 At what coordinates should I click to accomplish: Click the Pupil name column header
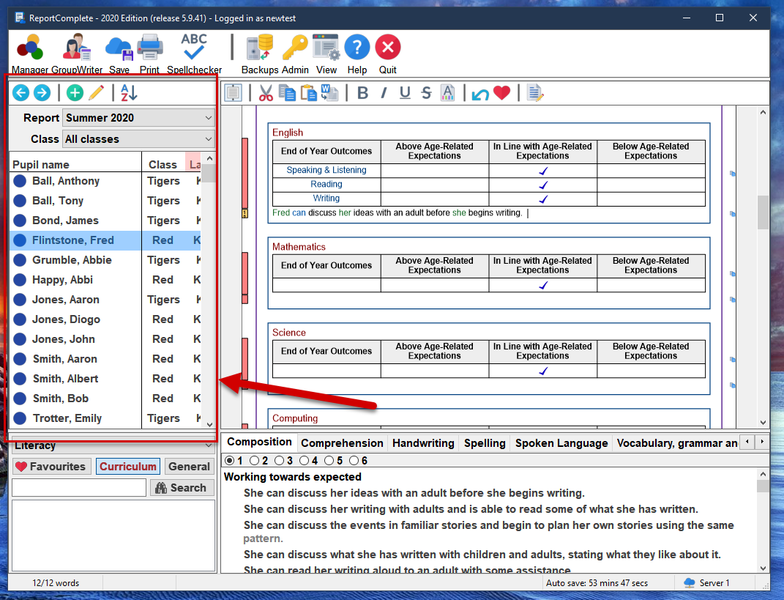coord(76,164)
